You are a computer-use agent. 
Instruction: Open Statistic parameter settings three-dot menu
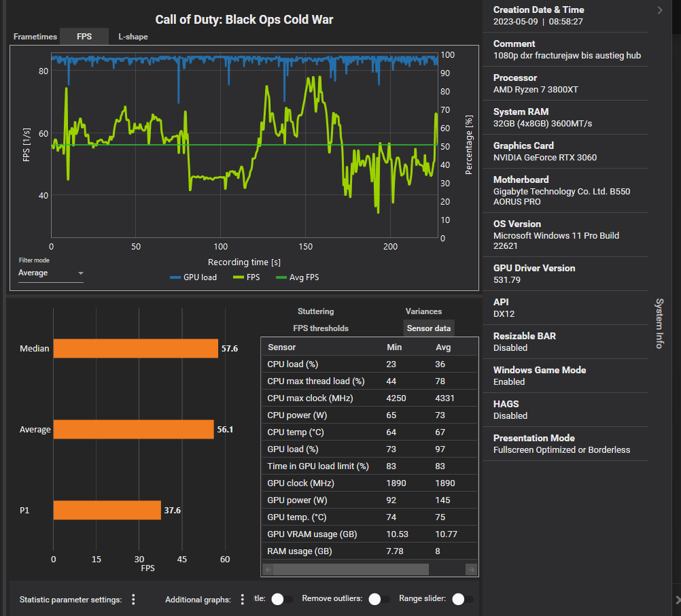(133, 600)
